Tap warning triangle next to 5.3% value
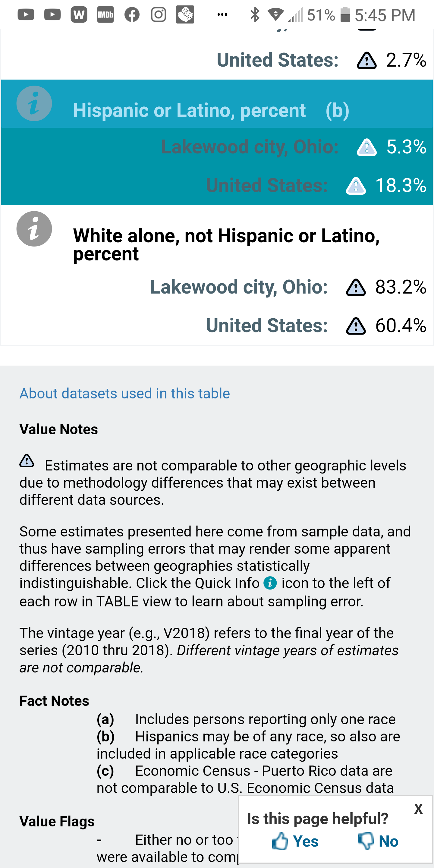Image resolution: width=434 pixels, height=868 pixels. click(x=366, y=147)
